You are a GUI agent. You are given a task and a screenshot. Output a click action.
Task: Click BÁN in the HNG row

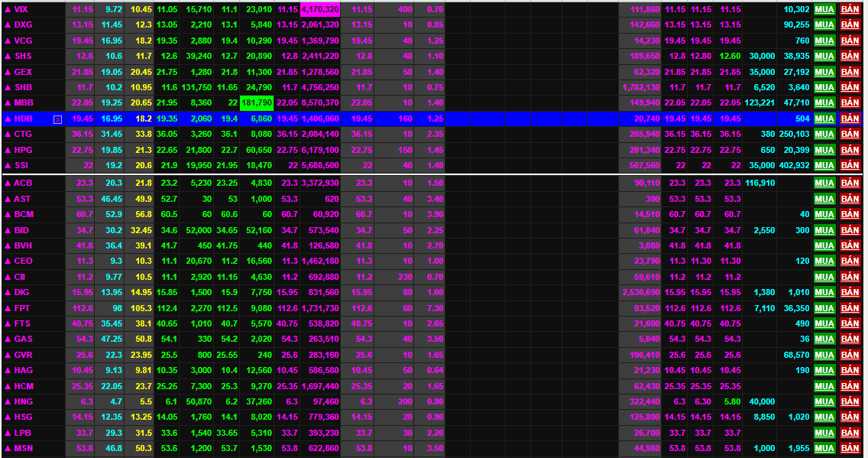850,402
